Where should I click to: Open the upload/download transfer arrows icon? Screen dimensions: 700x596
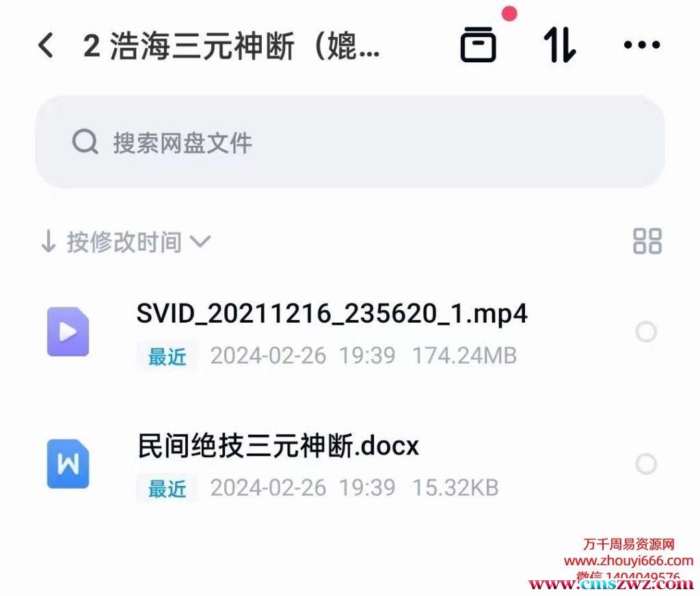point(559,44)
